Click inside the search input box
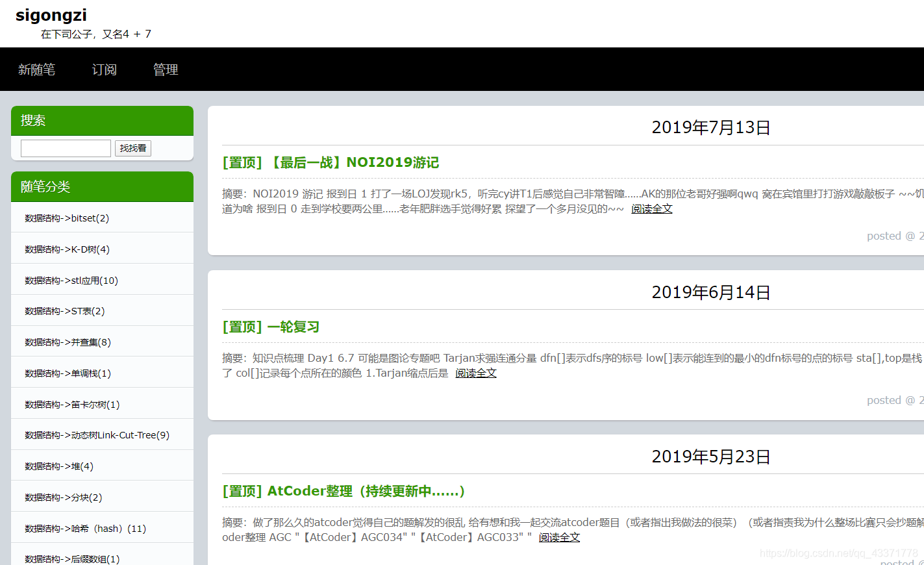The width and height of the screenshot is (924, 565). tap(65, 148)
